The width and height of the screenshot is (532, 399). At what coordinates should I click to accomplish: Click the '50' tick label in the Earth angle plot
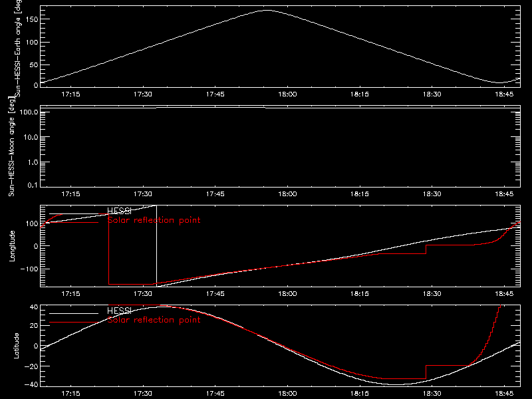(34, 65)
